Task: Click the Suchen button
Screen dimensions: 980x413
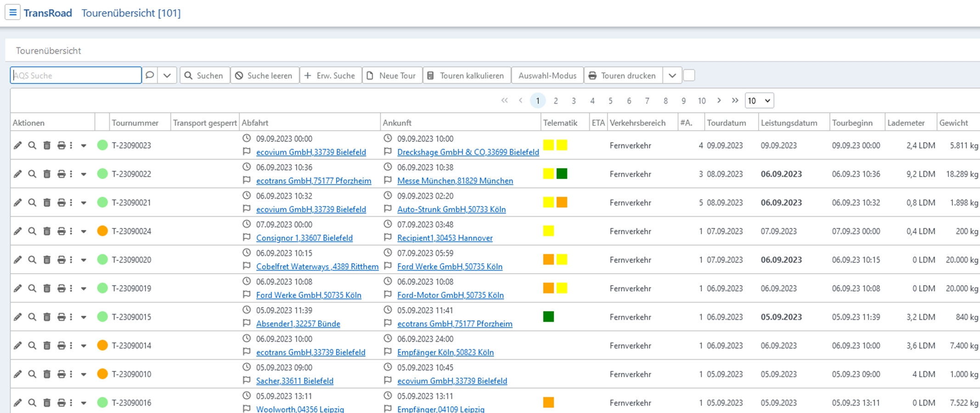Action: point(204,75)
